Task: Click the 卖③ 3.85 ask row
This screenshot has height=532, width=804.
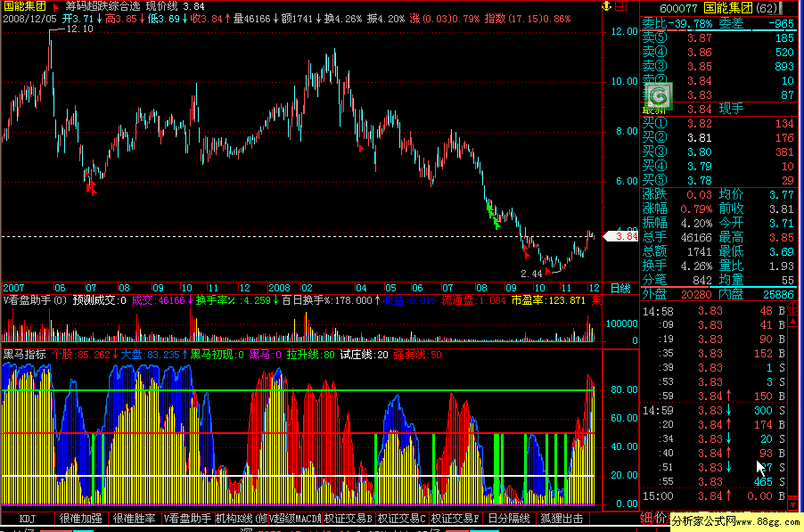Action: (x=718, y=67)
